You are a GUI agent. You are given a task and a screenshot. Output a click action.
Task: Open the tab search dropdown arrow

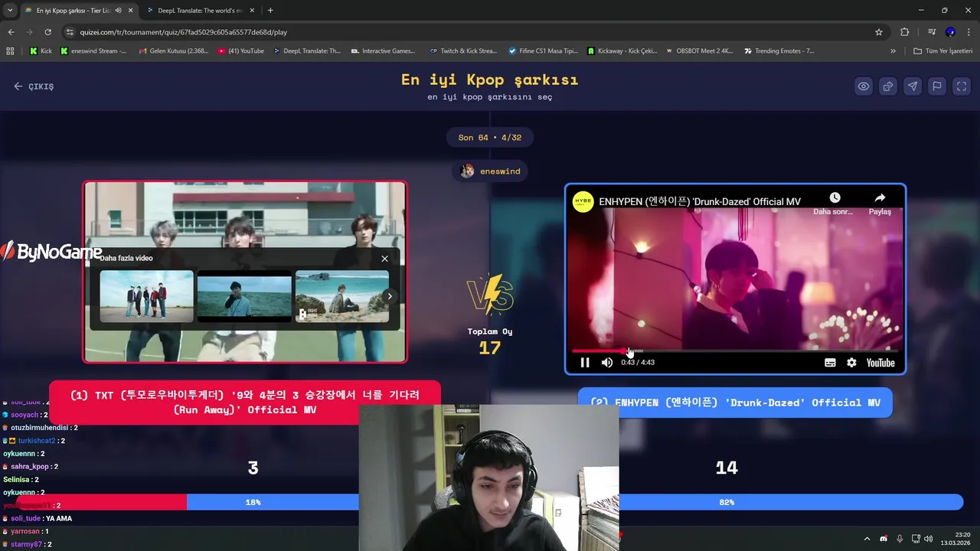coord(9,11)
